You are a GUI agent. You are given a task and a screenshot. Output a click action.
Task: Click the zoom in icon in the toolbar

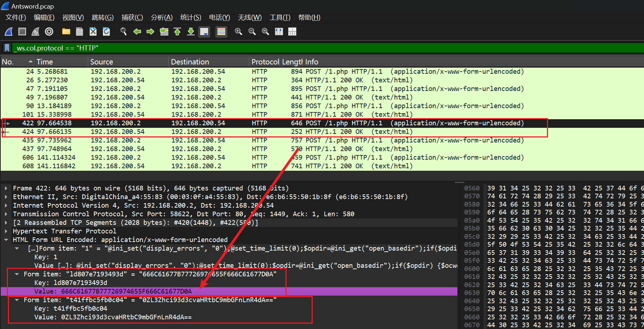point(238,32)
